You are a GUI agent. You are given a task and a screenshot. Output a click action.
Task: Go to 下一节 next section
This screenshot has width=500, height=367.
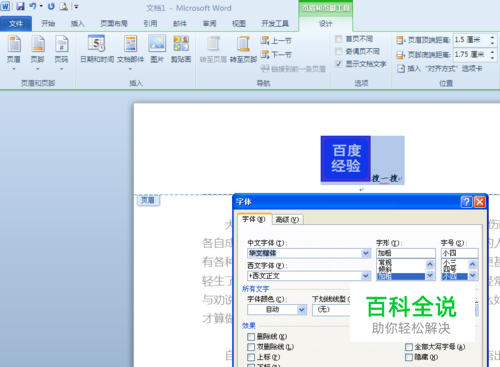(x=276, y=54)
